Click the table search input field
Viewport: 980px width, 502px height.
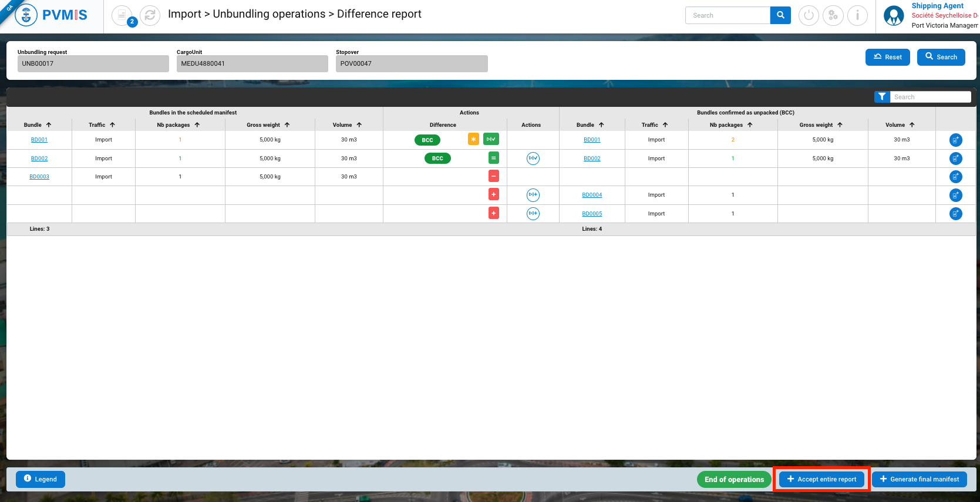pos(930,97)
